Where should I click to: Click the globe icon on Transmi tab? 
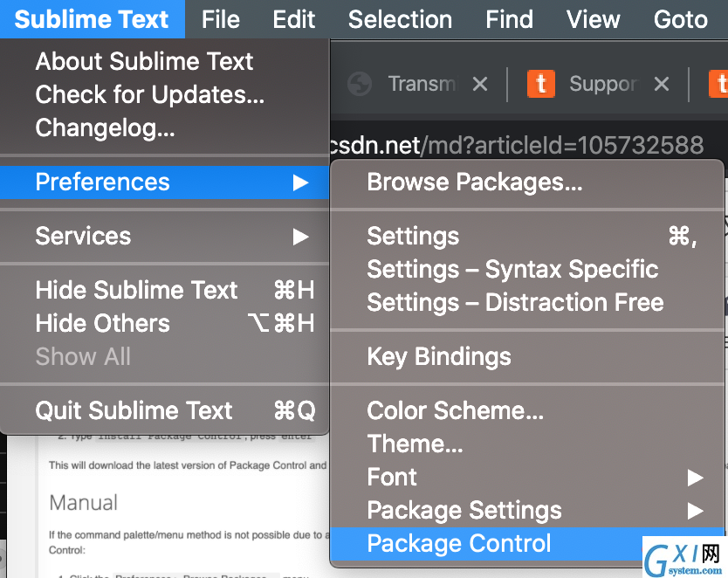pyautogui.click(x=360, y=84)
